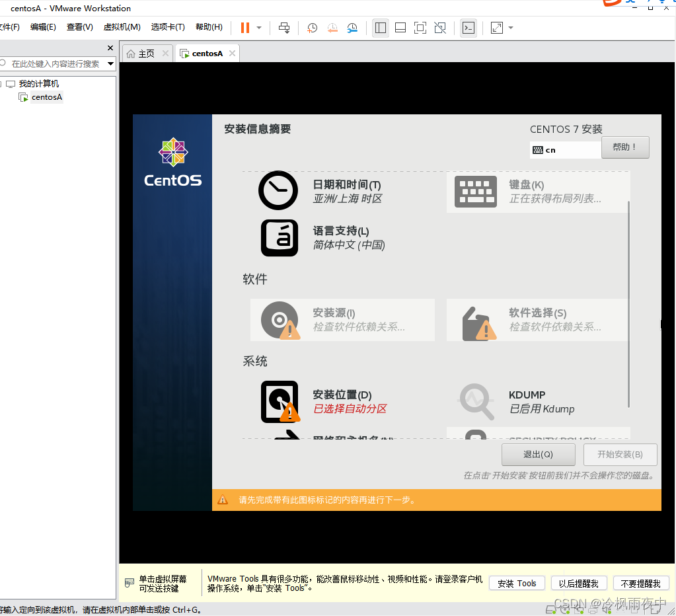Open 安装位置 hard disk icon
The width and height of the screenshot is (676, 616).
(280, 402)
